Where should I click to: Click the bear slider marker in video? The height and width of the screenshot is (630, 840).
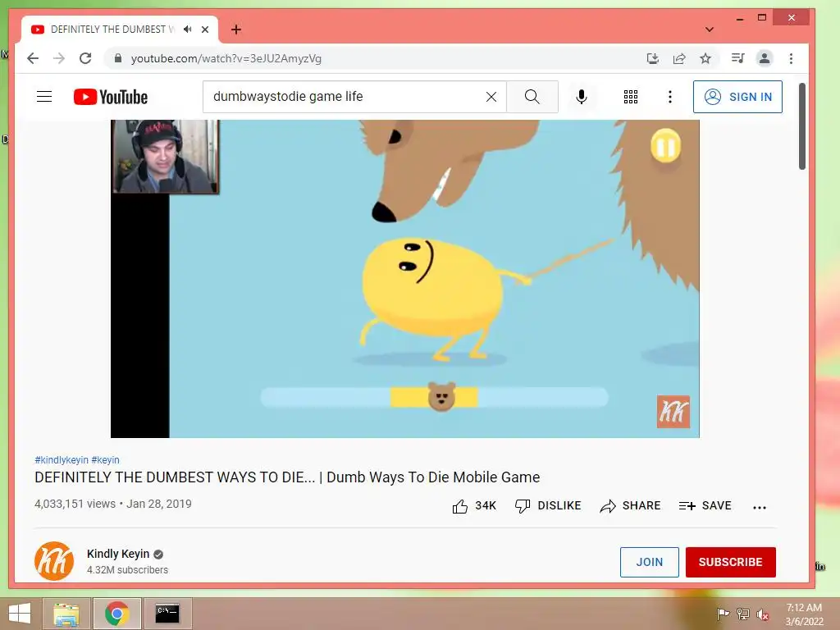[441, 397]
